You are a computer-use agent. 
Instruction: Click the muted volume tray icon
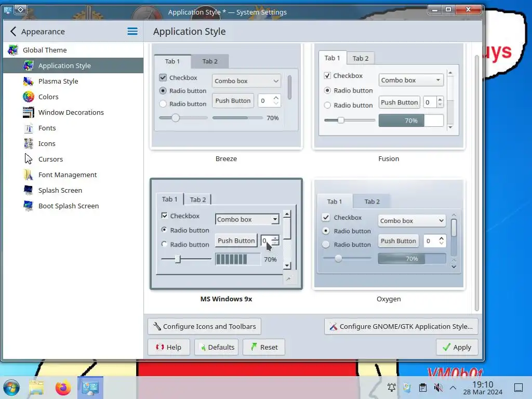(438, 388)
